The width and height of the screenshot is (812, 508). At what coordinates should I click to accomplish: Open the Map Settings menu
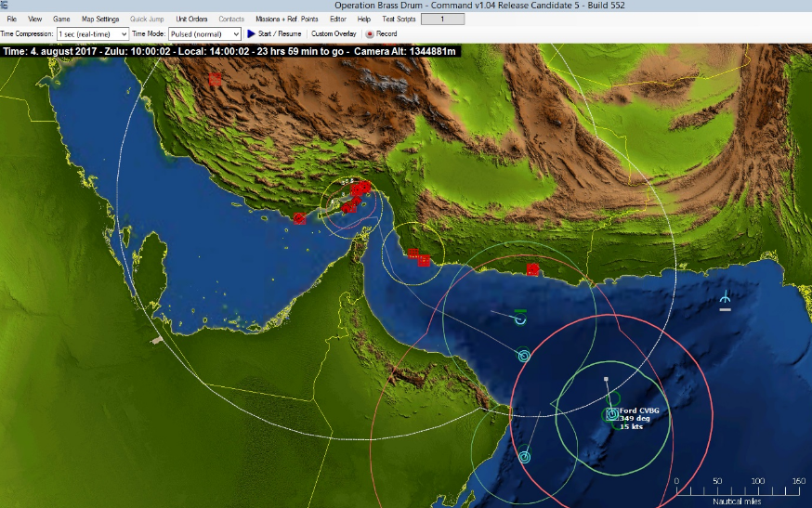click(x=100, y=20)
